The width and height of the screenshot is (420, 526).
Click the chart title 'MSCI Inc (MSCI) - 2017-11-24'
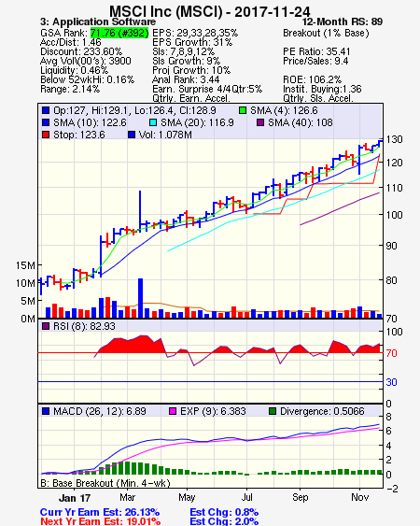tap(210, 12)
